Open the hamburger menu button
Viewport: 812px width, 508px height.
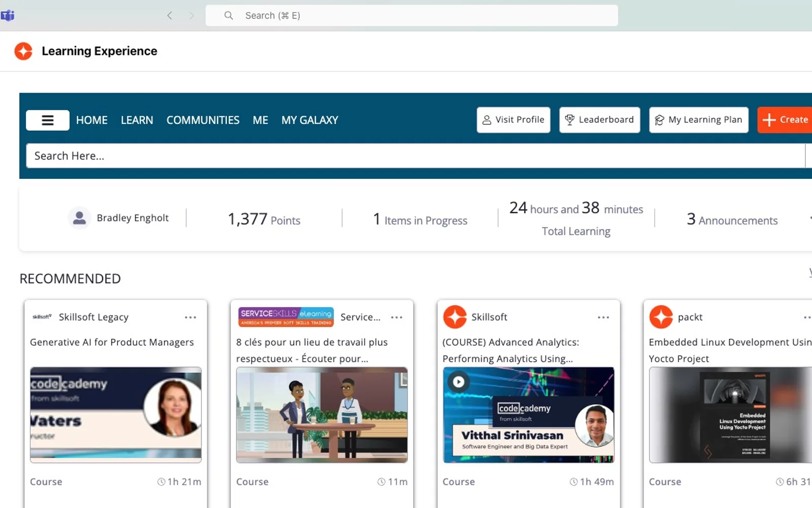point(48,120)
